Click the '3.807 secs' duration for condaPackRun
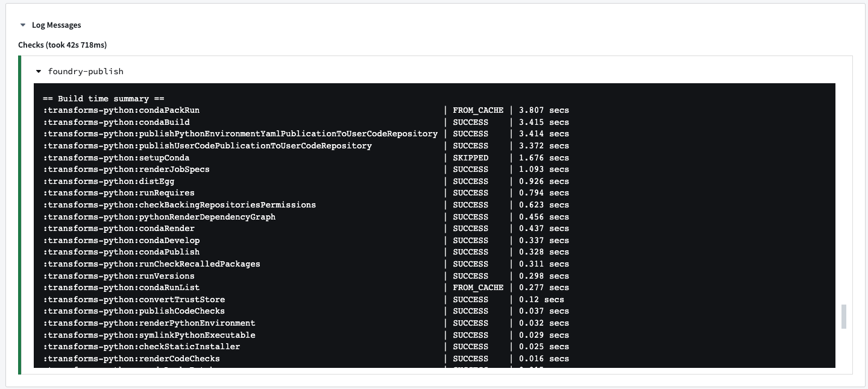Screen dimensions: 868x389 544,110
